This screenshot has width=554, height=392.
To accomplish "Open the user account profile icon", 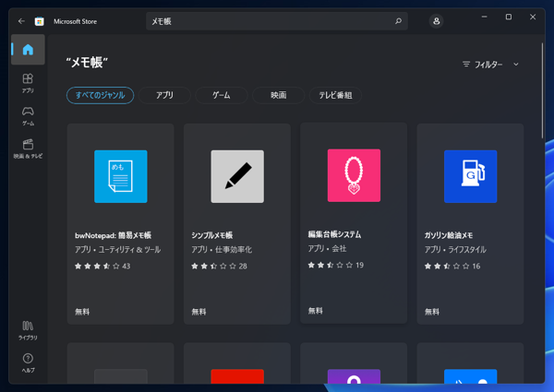I will tap(437, 21).
